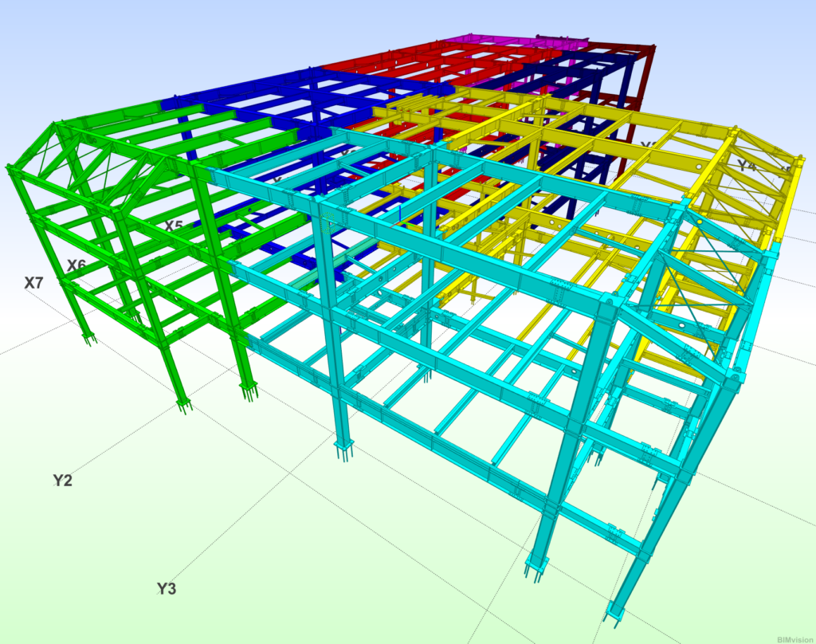
Task: Click the Y3 grid axis label
Action: click(166, 589)
